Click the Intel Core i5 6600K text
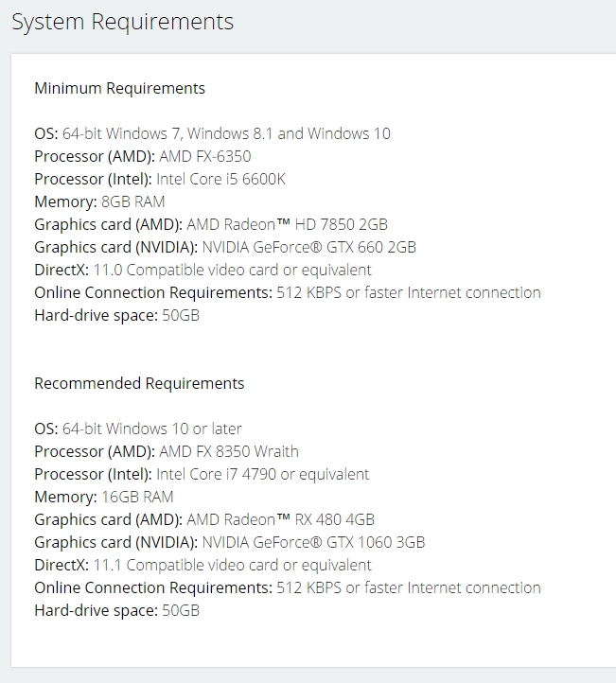 pos(220,179)
